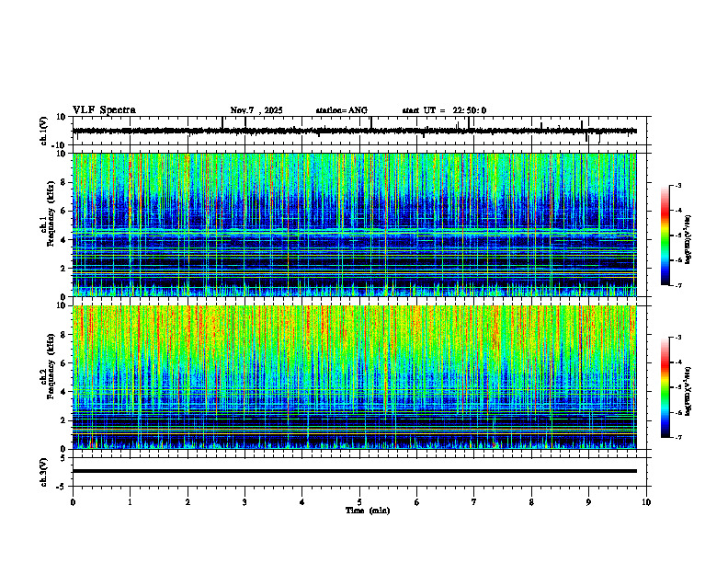The width and height of the screenshot is (728, 563).
Task: Click the lower color scale bar for ch.2
Action: pyautogui.click(x=665, y=387)
